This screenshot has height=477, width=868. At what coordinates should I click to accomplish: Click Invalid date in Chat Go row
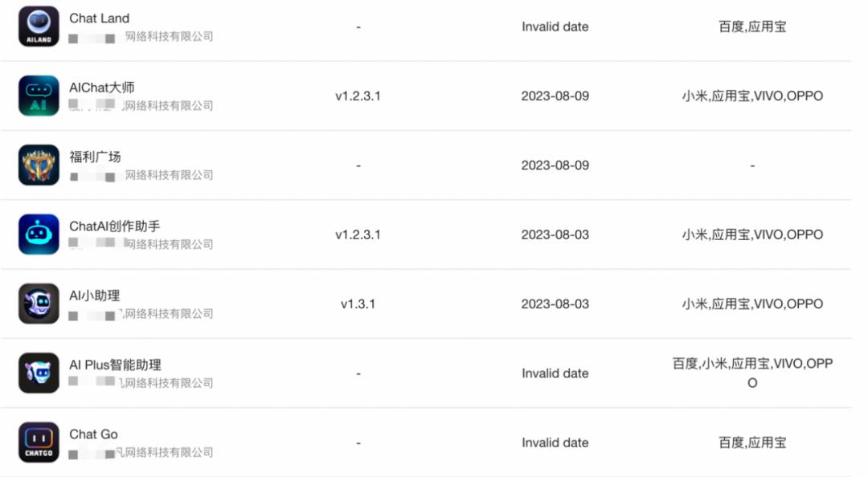pyautogui.click(x=555, y=443)
